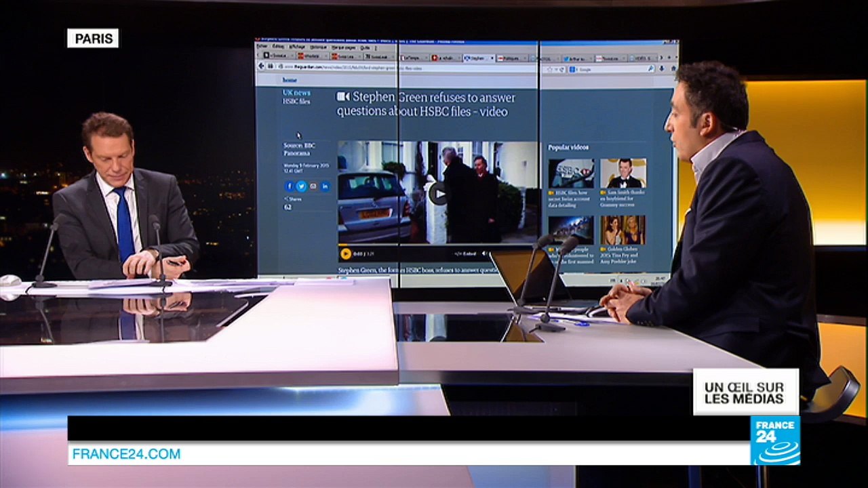Click the video camera icon beside the headline
The image size is (868, 488).
343,96
